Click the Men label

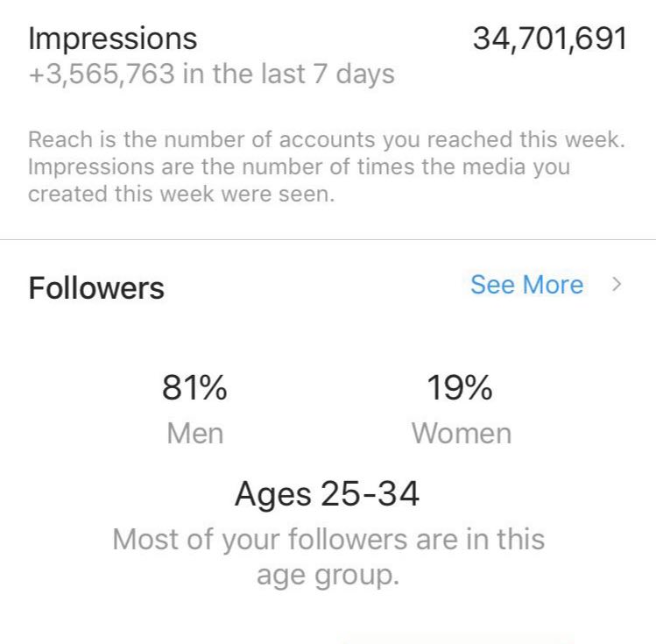(194, 433)
